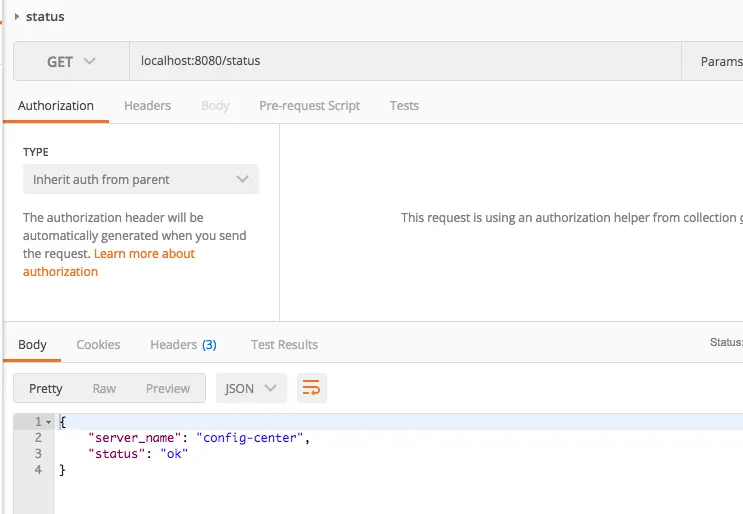Show the response Body tab

[x=32, y=344]
